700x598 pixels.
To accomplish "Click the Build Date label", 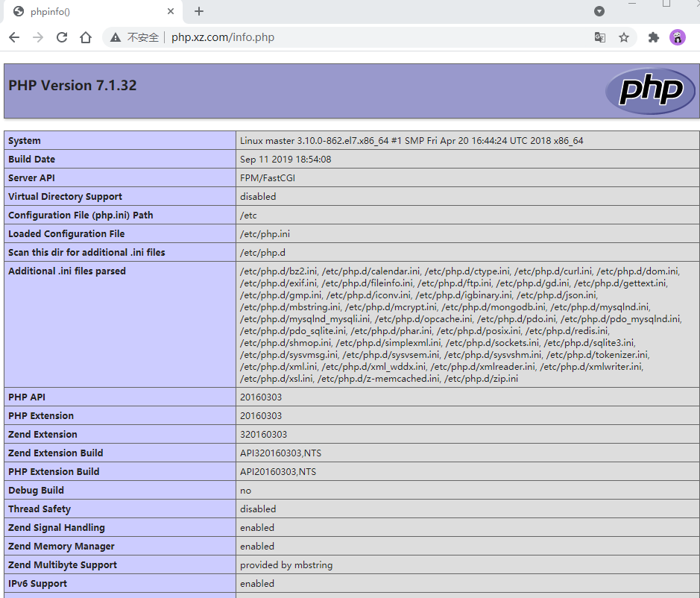I will [x=32, y=160].
